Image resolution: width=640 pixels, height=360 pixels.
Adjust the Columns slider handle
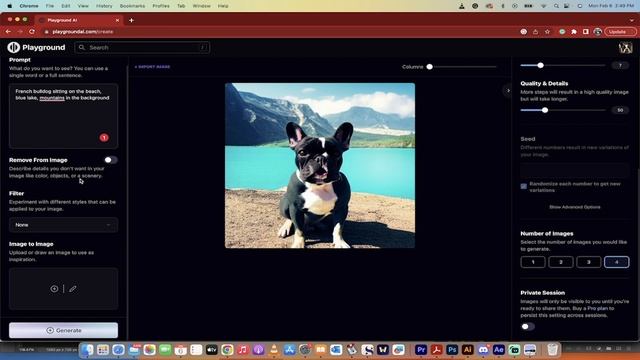[429, 67]
